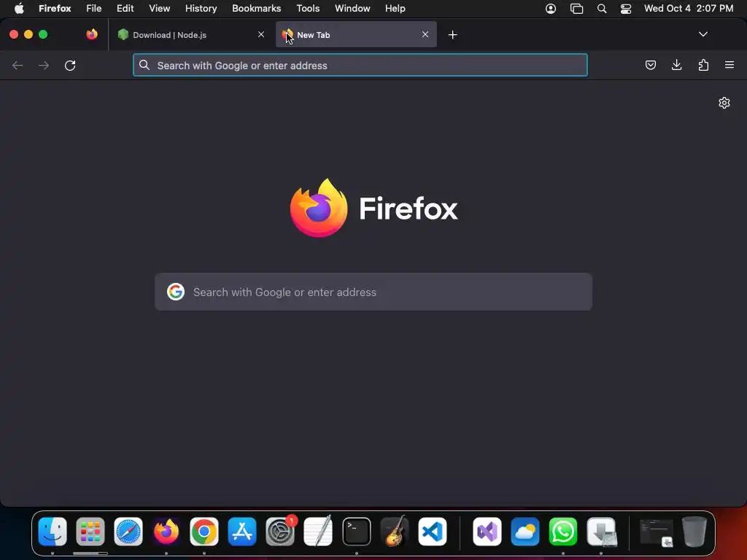Reload the current page
747x560 pixels.
coord(70,65)
